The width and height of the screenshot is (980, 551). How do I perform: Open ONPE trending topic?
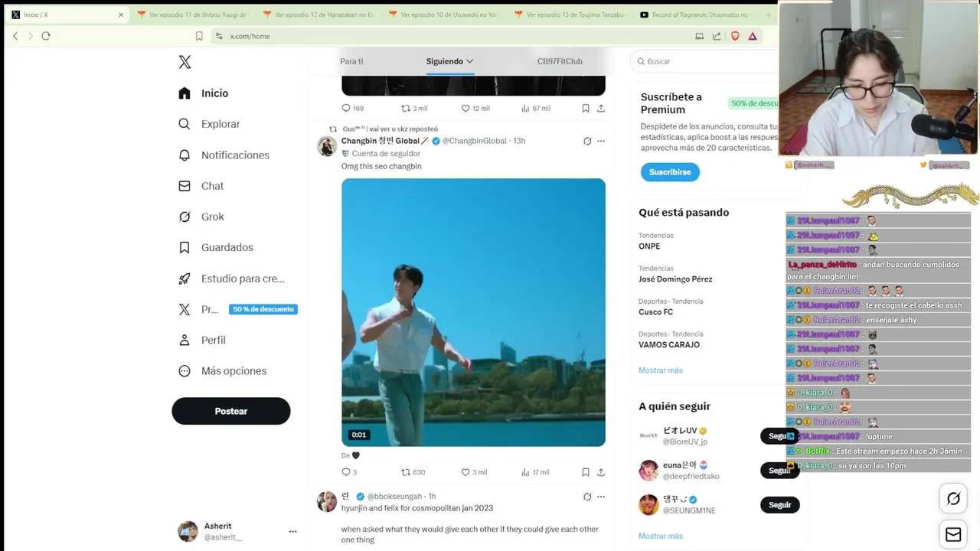coord(649,246)
